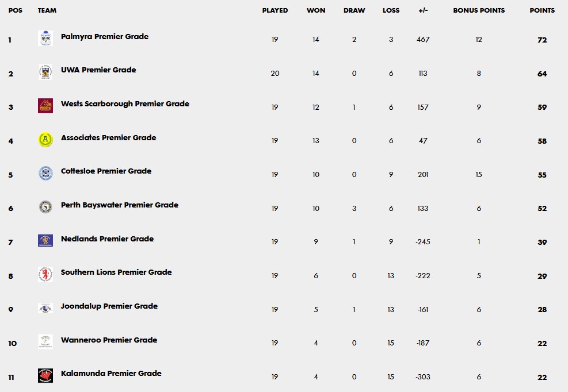Click the Cottesloe club logo
Image resolution: width=568 pixels, height=392 pixels.
(45, 173)
